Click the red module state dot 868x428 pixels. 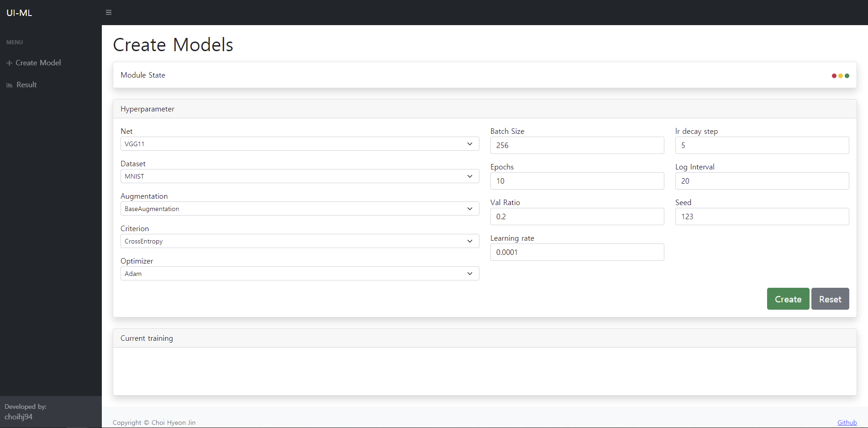(x=834, y=76)
